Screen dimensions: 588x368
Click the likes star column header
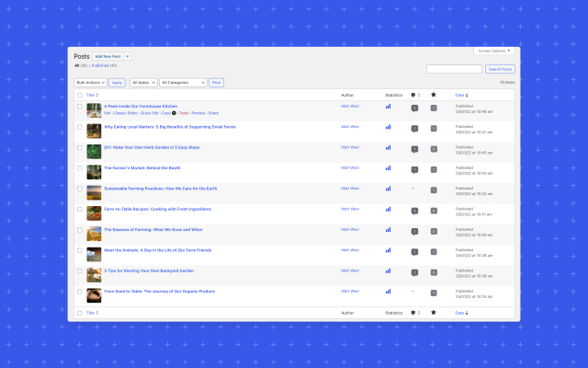coord(433,95)
